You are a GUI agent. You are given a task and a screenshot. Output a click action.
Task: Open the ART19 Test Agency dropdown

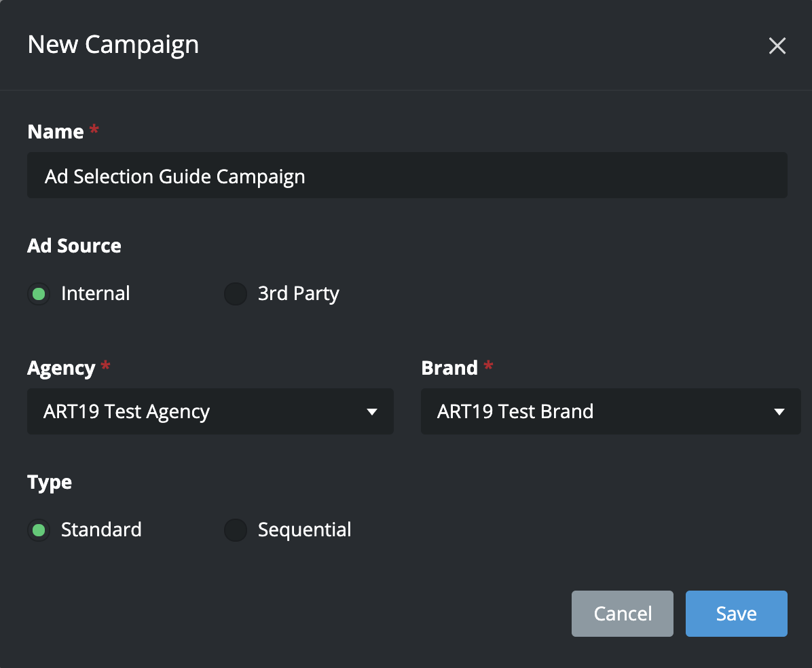[204, 411]
